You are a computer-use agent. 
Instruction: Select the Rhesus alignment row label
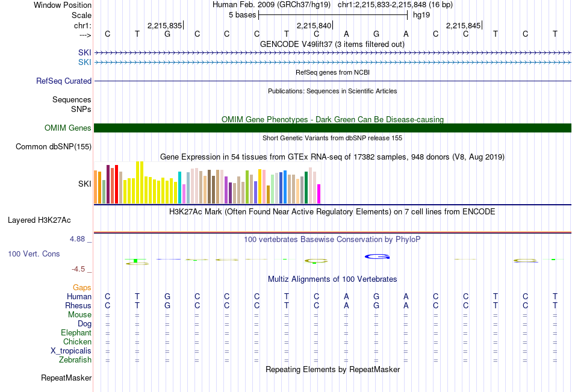[x=78, y=306]
